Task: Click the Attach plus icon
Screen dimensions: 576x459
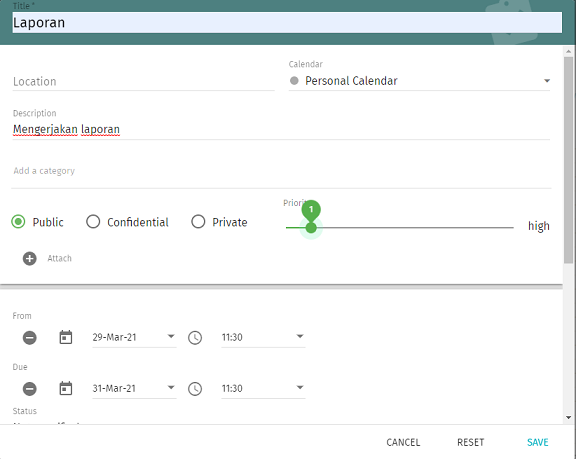Action: click(30, 259)
